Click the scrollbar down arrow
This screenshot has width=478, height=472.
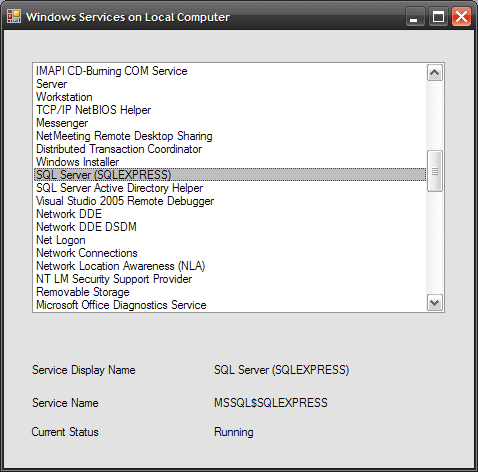(x=435, y=303)
